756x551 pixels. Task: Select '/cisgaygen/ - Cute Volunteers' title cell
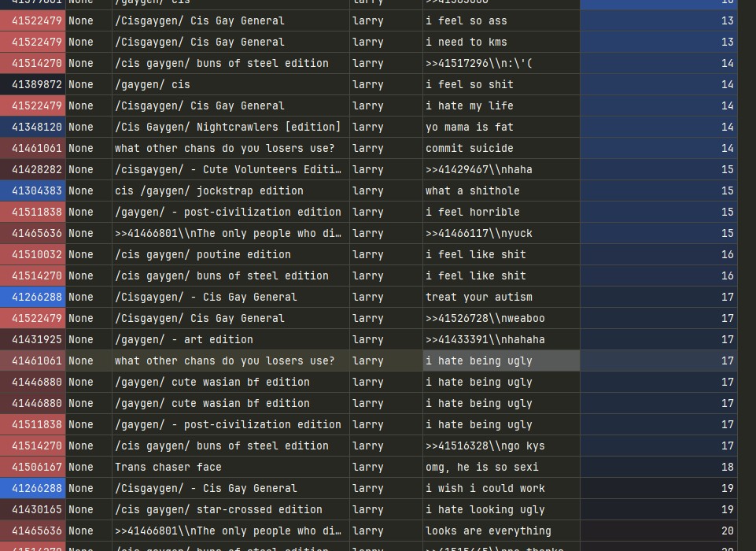[230, 169]
